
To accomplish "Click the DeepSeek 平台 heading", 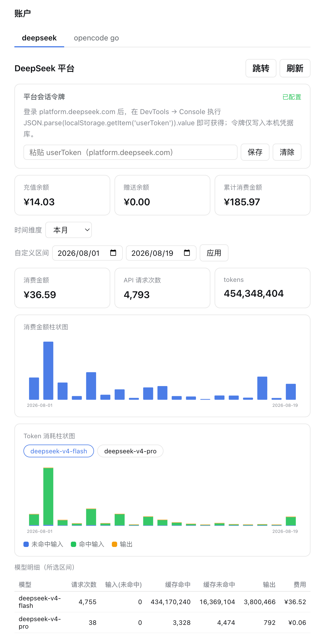I will (44, 68).
